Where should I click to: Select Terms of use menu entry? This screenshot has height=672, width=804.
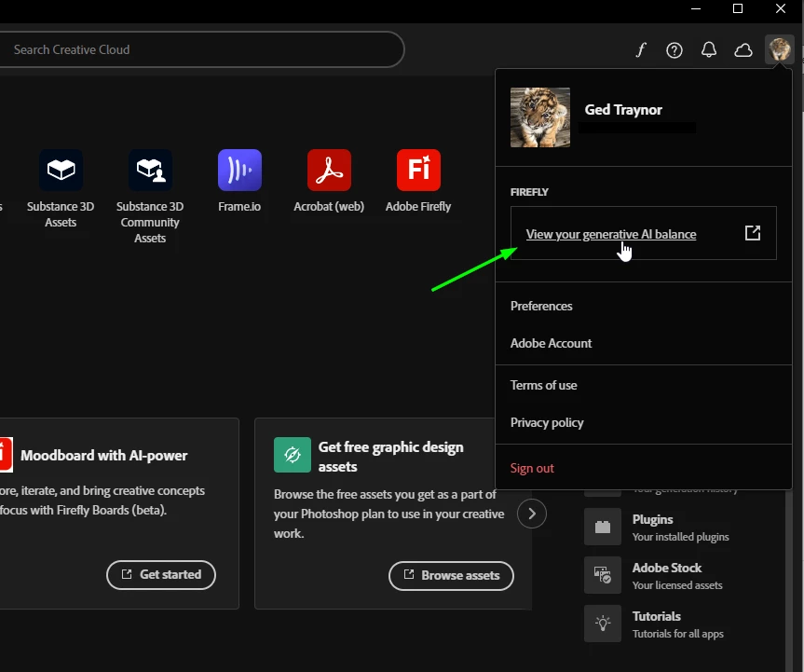[543, 385]
